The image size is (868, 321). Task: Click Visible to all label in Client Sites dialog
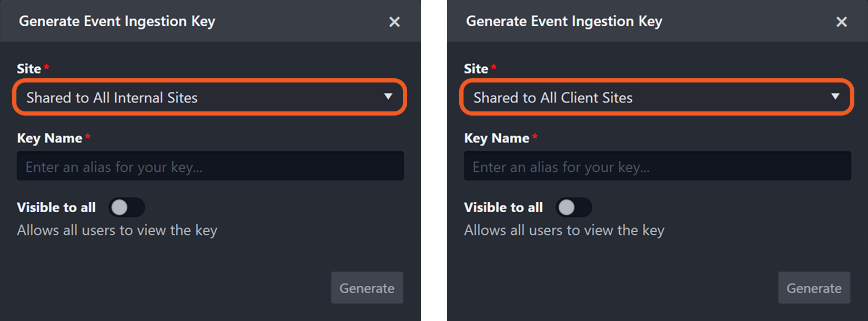(x=503, y=208)
